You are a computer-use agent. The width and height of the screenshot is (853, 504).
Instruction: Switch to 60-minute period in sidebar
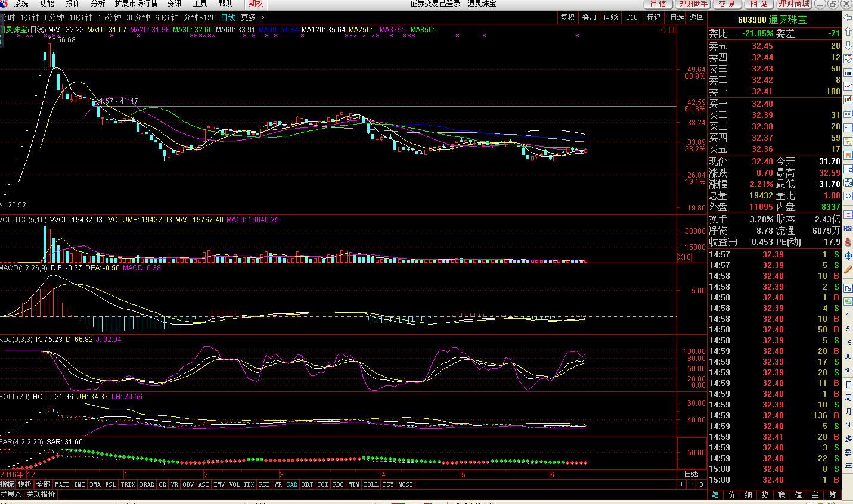(x=848, y=369)
